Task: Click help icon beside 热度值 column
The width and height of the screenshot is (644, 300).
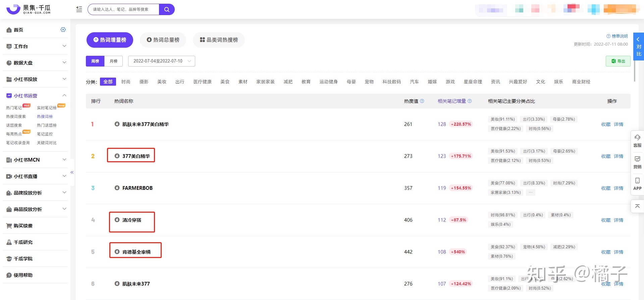Action: tap(422, 101)
